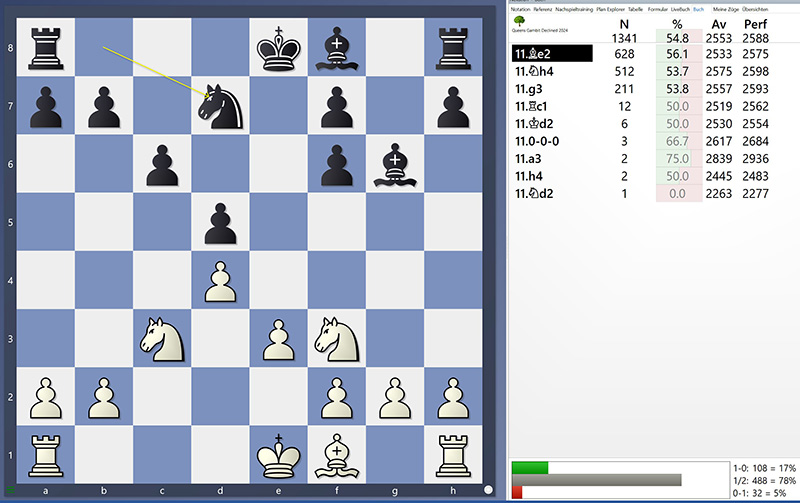Select the 11.Be2 move row
Screen dimensions: 800x503
coord(551,54)
